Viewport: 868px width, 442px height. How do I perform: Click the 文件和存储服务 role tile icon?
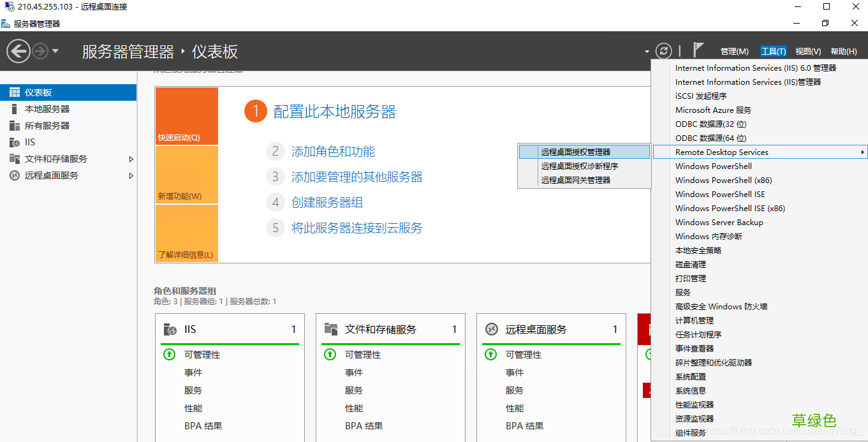pyautogui.click(x=332, y=329)
